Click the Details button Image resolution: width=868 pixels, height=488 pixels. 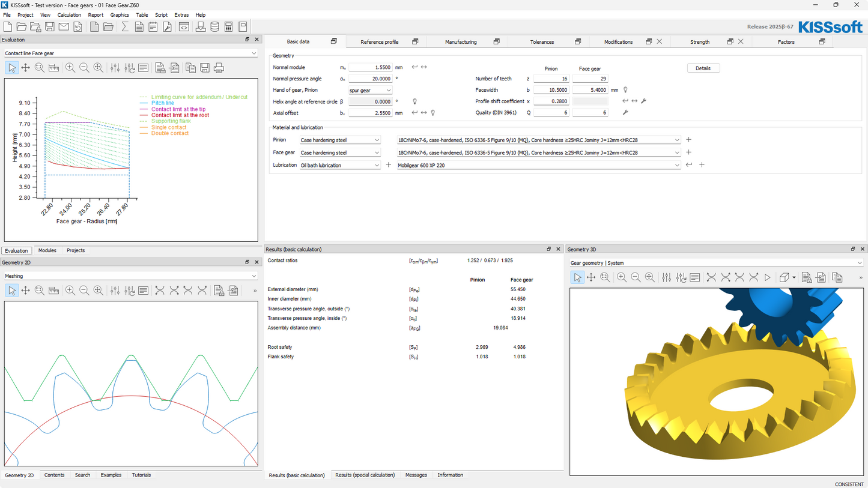pyautogui.click(x=703, y=68)
